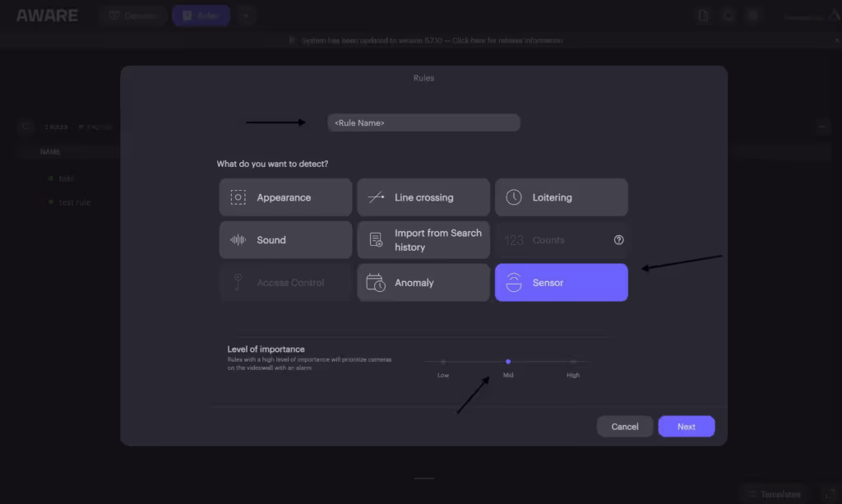Viewport: 842px width, 504px height.
Task: Select the Access Control option
Action: [285, 282]
